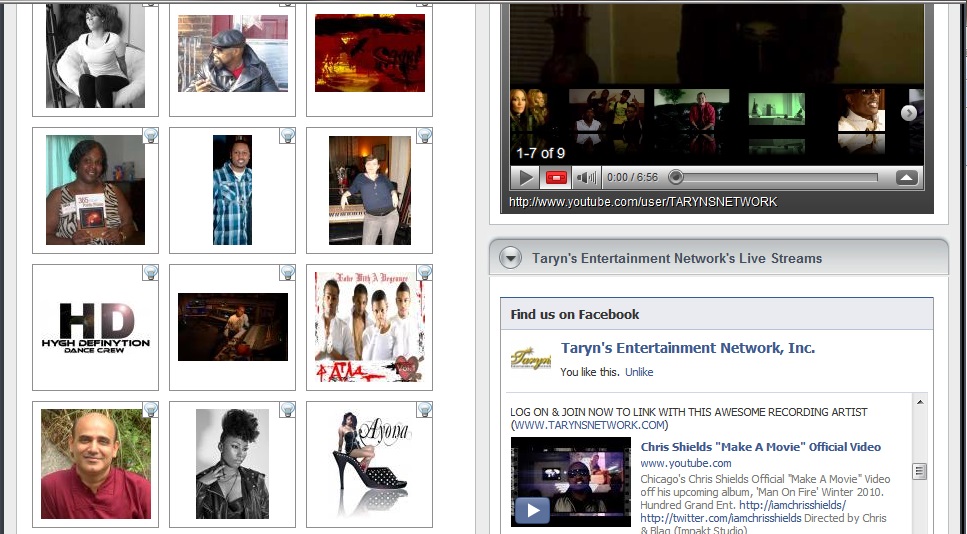Viewport: 967px width, 534px height.
Task: Play the Chris Shields video thumbnail
Action: (x=534, y=510)
